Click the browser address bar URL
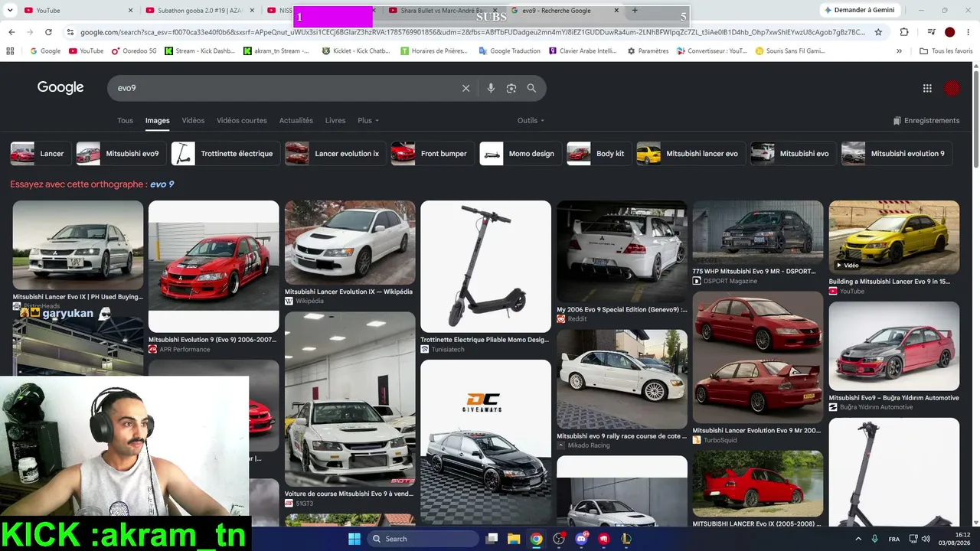Viewport: 980px width, 551px height. click(x=472, y=32)
